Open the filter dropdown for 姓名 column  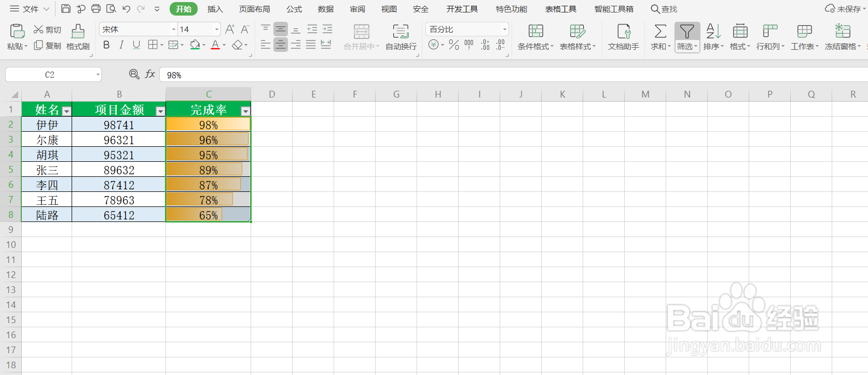pyautogui.click(x=66, y=111)
